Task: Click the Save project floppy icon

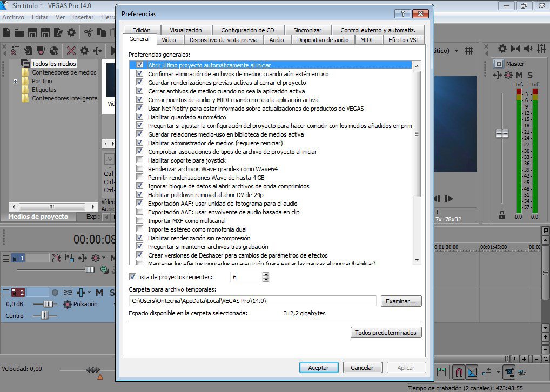Action: coord(32,32)
